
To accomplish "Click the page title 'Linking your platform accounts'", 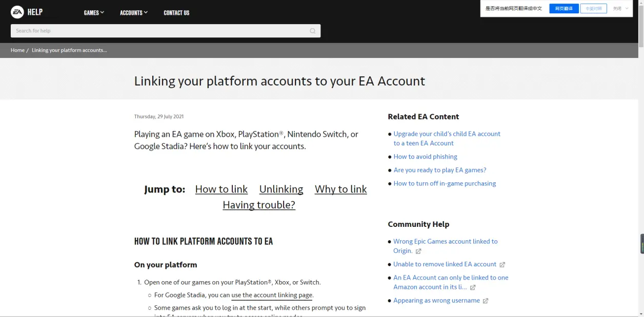I will point(279,81).
